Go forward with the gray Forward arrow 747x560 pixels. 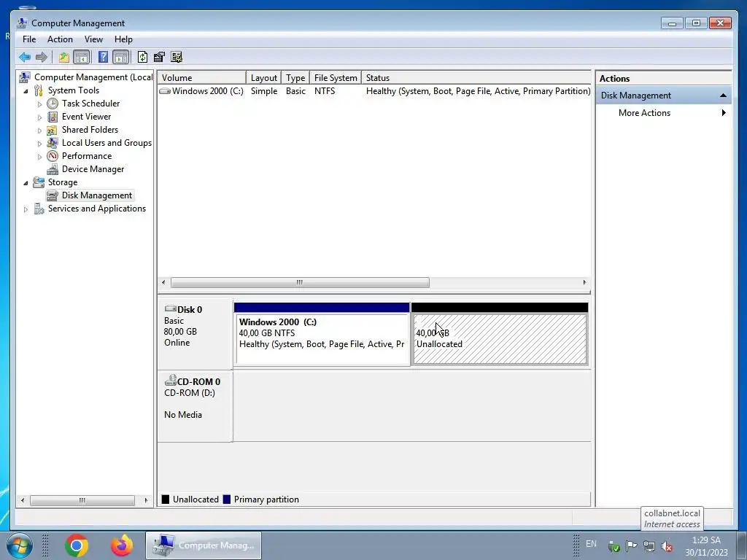pyautogui.click(x=42, y=58)
